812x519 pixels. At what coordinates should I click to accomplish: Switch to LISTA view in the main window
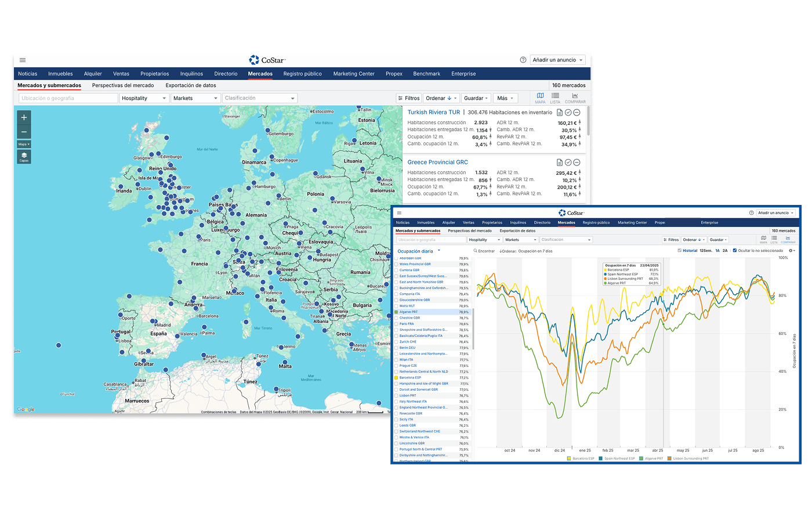(x=555, y=98)
